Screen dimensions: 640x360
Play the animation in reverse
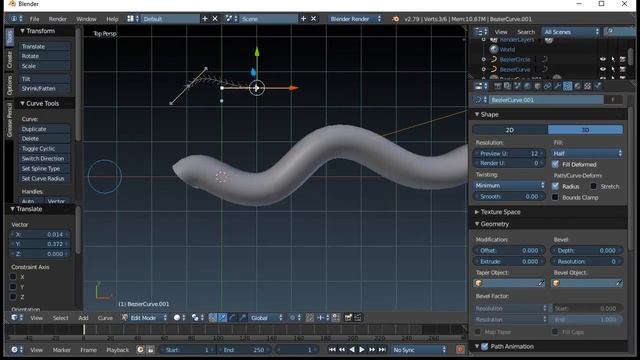pyautogui.click(x=352, y=350)
